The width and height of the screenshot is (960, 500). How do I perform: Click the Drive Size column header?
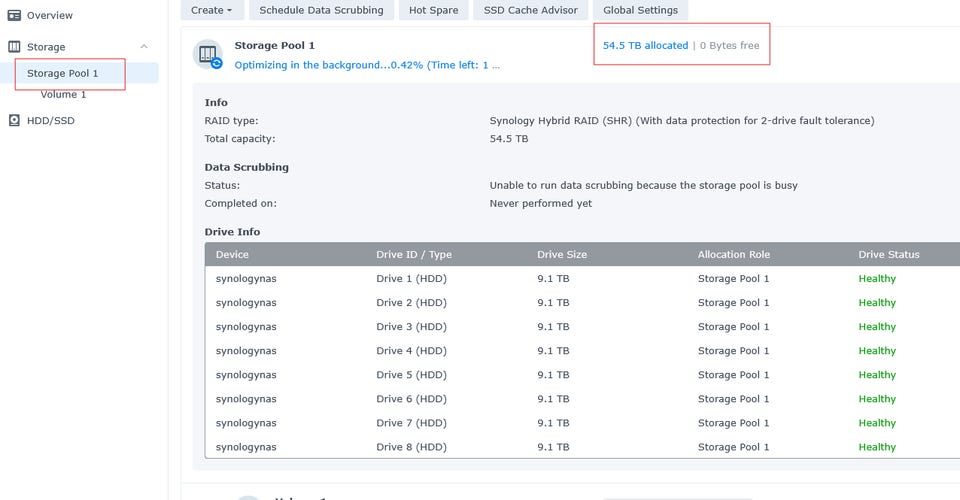562,255
